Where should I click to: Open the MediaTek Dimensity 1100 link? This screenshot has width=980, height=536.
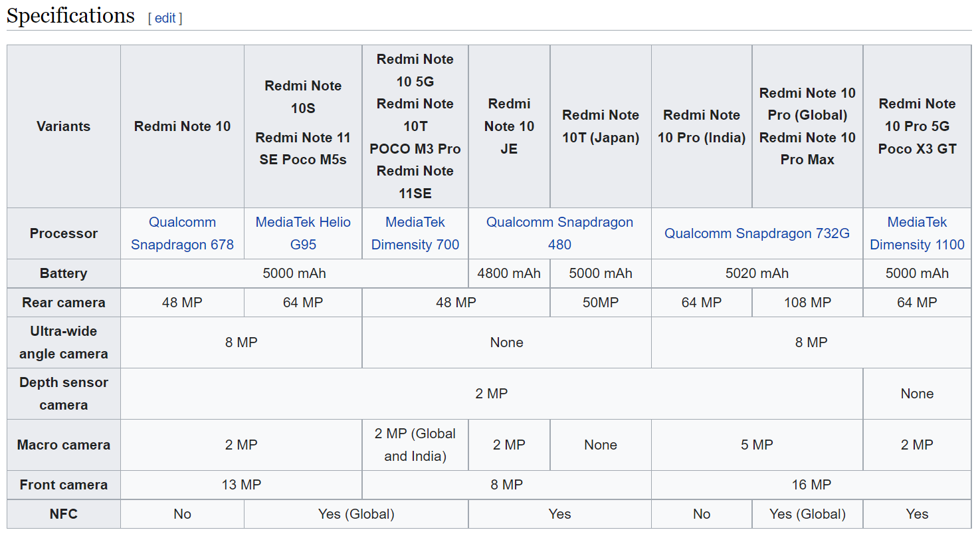916,233
